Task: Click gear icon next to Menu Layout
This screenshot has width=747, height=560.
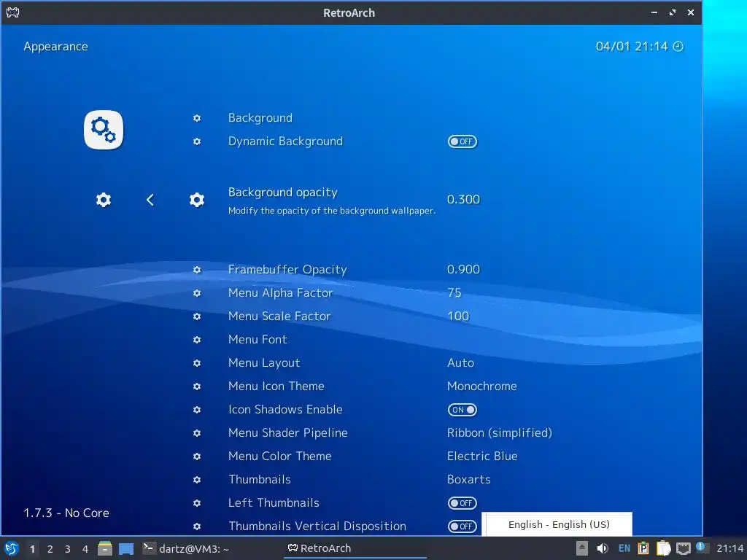Action: click(x=197, y=363)
